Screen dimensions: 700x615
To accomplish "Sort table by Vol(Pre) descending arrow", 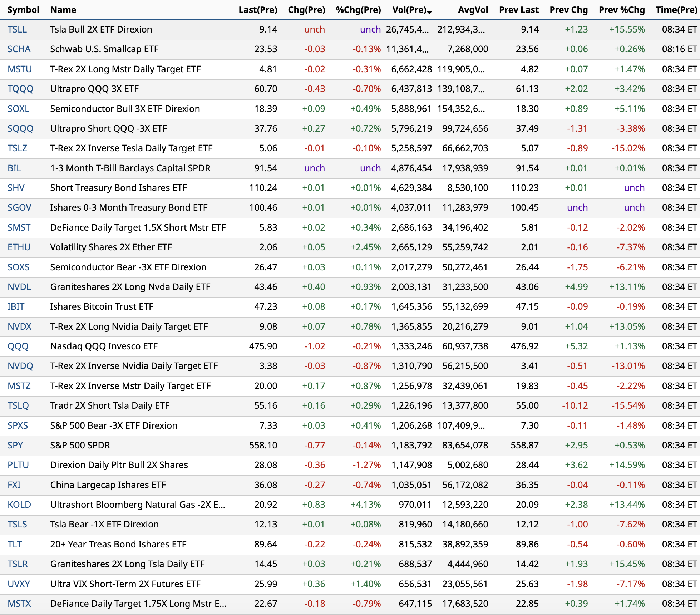I will [429, 12].
